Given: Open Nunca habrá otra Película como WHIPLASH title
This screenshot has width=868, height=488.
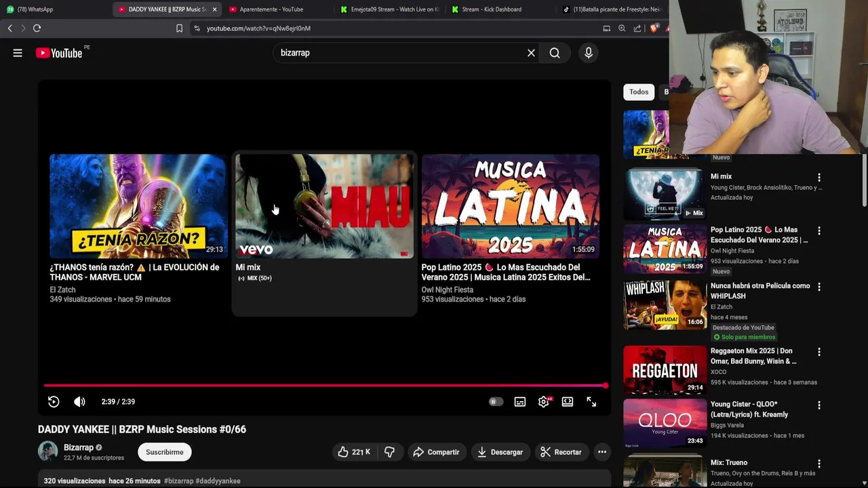Looking at the screenshot, I should coord(760,291).
